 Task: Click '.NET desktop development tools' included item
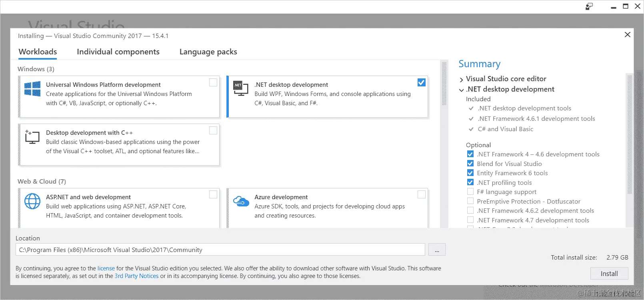tap(524, 108)
